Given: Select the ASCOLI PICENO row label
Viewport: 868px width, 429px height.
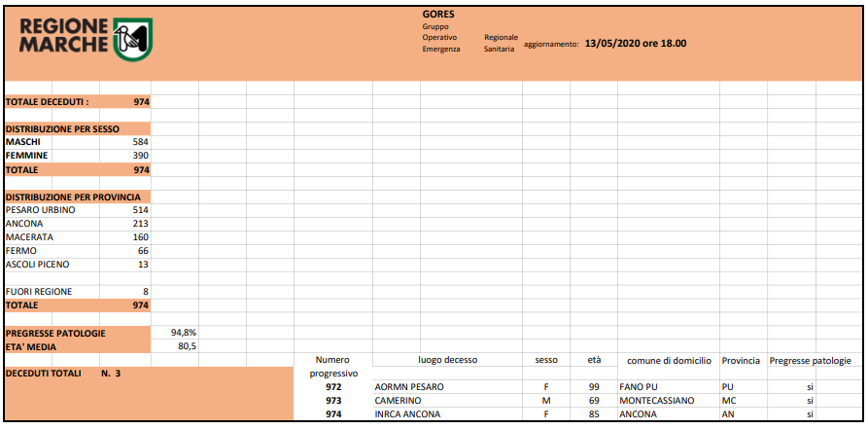Looking at the screenshot, I should coord(37,265).
